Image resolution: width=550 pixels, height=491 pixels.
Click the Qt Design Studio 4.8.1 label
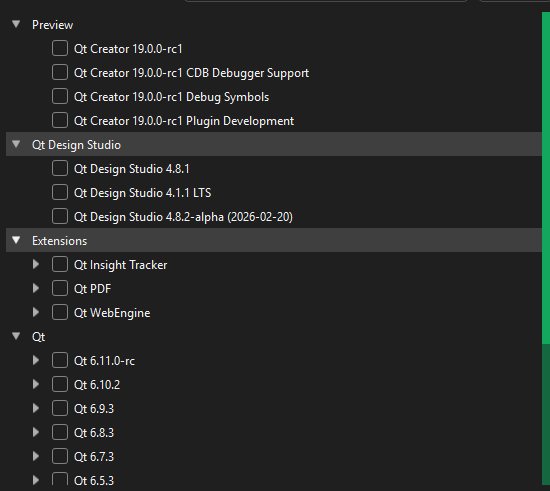(132, 169)
